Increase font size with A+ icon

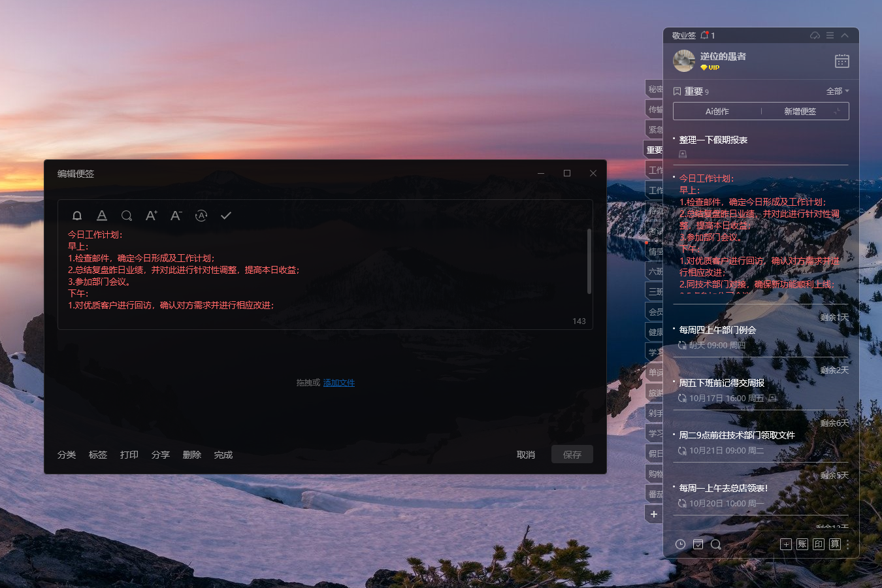[x=152, y=216]
